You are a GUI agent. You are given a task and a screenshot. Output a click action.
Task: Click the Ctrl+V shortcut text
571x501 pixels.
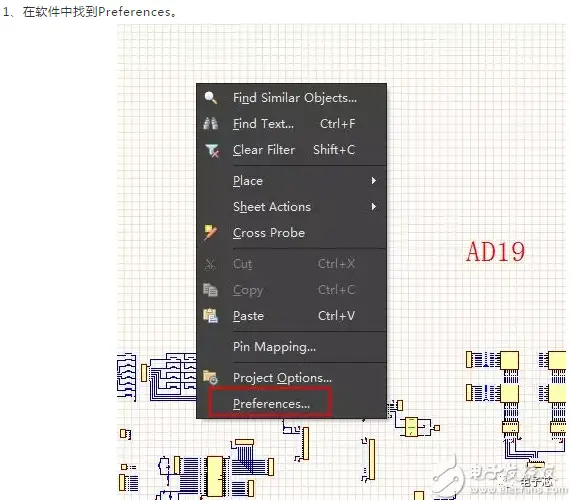pyautogui.click(x=336, y=316)
